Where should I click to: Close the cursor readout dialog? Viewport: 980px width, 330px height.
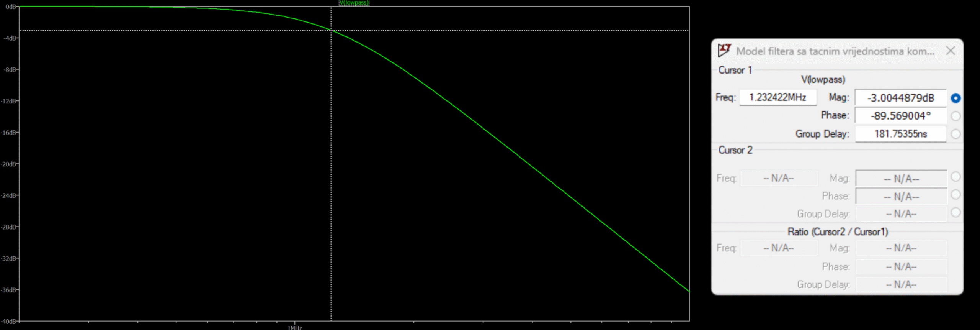click(951, 51)
